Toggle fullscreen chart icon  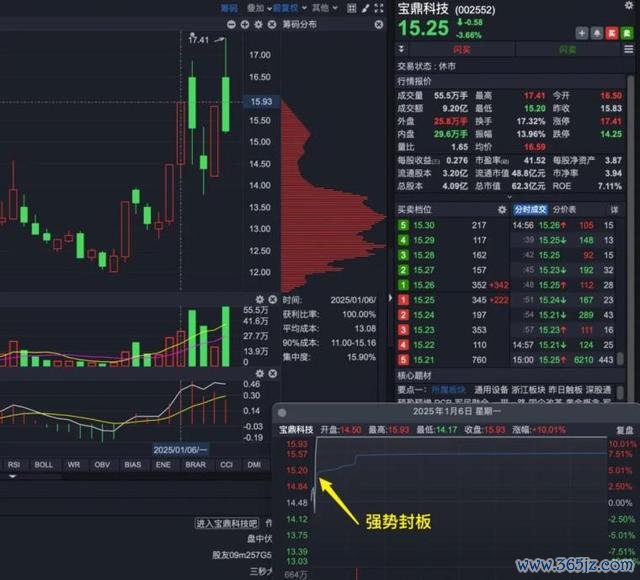[x=379, y=8]
